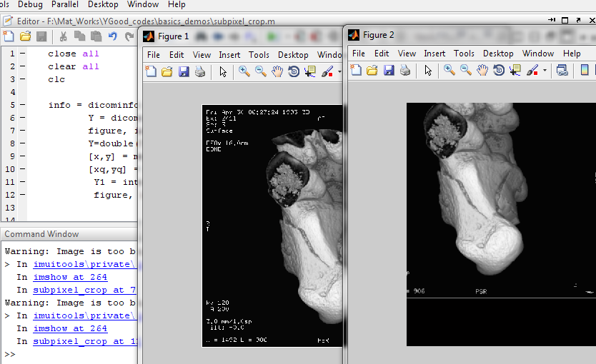The image size is (596, 364).
Task: Open brush color dropdown in Figure 1
Action: point(339,71)
